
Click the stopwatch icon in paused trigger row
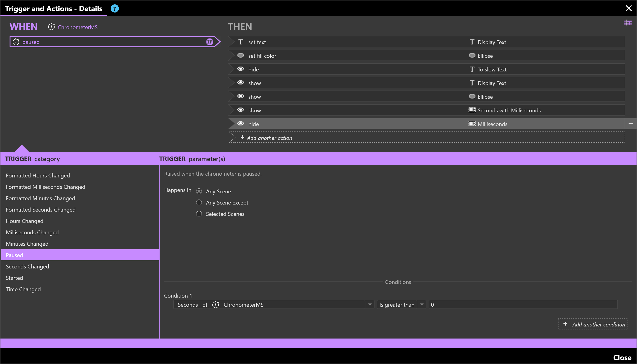tap(16, 42)
